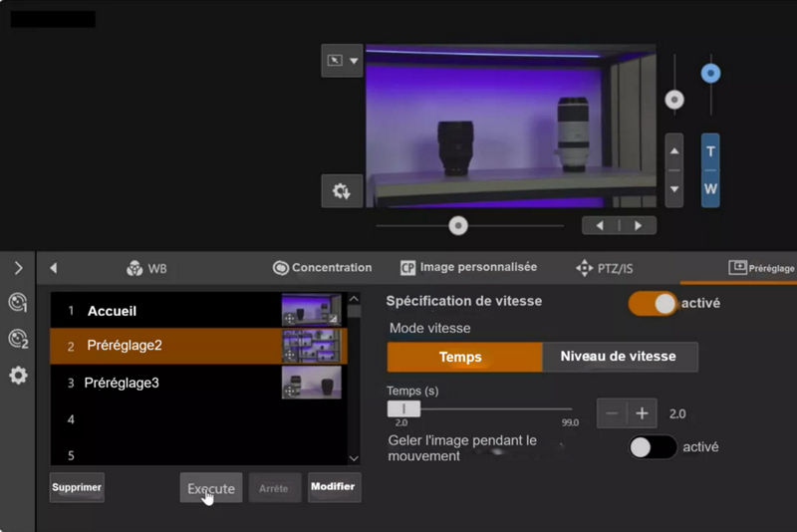
Task: Click the tilt up arrow beside the preview
Action: pos(674,151)
